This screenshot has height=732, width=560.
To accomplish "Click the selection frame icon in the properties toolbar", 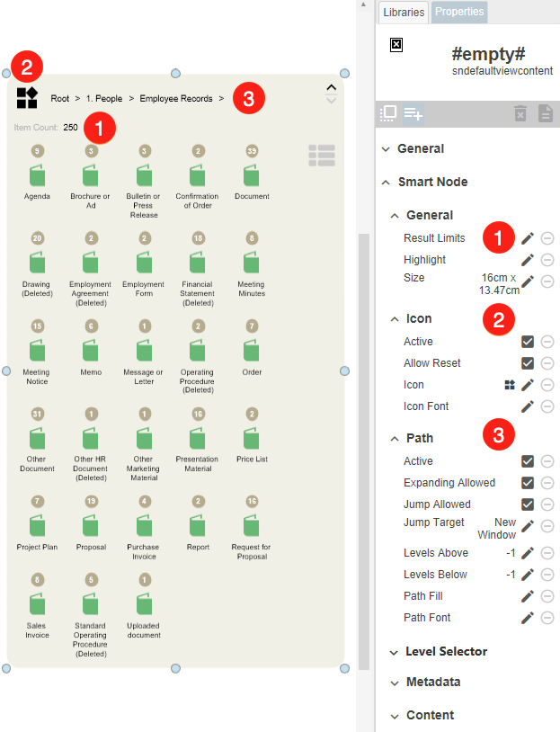I will (x=388, y=113).
